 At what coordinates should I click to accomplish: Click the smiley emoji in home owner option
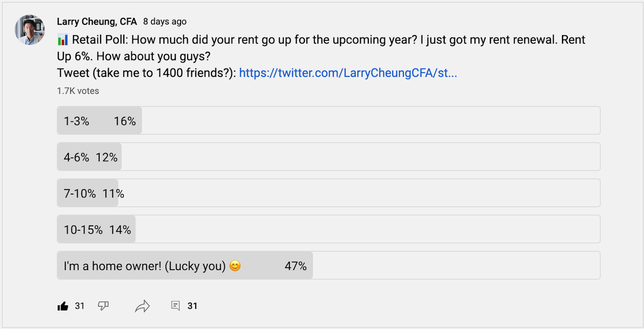235,266
